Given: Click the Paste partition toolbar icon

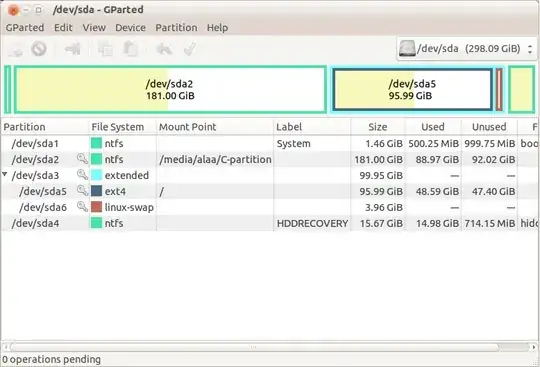Looking at the screenshot, I should (x=131, y=49).
